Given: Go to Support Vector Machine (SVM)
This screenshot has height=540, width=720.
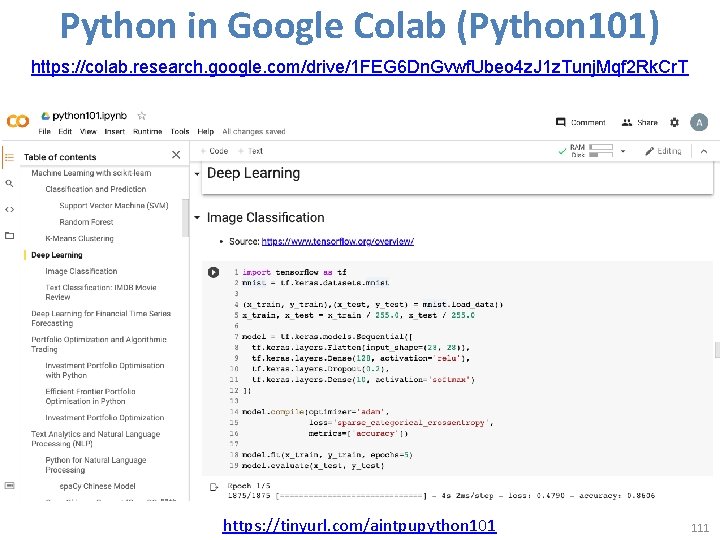Looking at the screenshot, I should click(113, 206).
